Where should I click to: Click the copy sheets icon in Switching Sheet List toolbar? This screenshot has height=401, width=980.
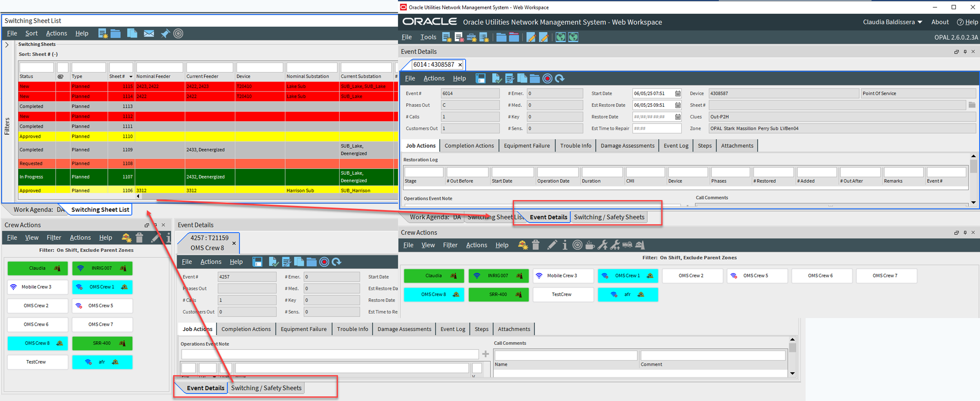[x=132, y=34]
